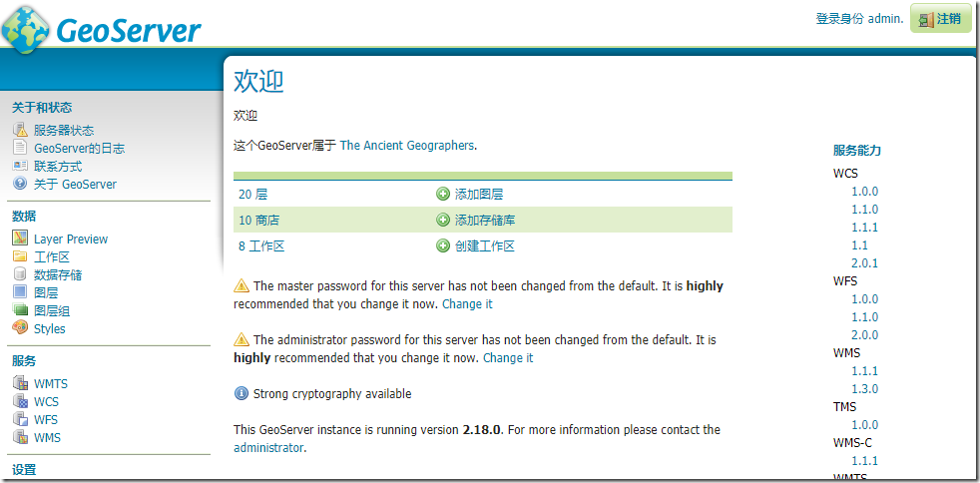The width and height of the screenshot is (980, 483).
Task: Click the 关于和状态 section heading
Action: point(42,108)
